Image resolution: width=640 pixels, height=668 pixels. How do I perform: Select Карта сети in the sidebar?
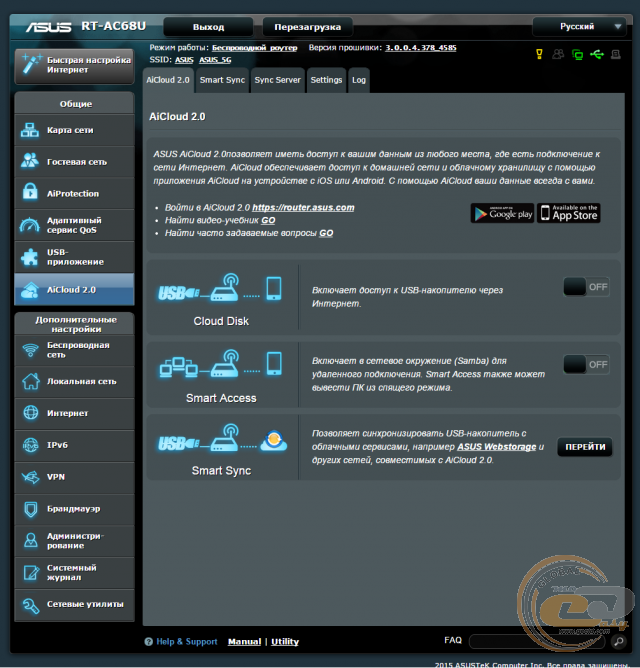[75, 130]
